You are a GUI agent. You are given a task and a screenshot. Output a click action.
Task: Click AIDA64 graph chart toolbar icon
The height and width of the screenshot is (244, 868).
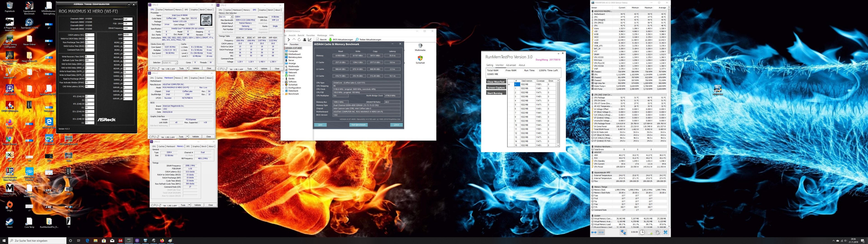pos(310,40)
